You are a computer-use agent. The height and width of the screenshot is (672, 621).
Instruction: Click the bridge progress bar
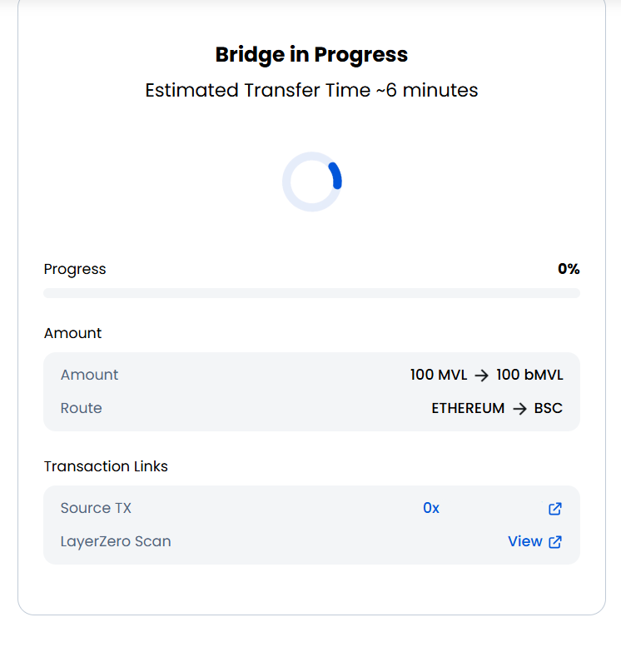pyautogui.click(x=311, y=293)
